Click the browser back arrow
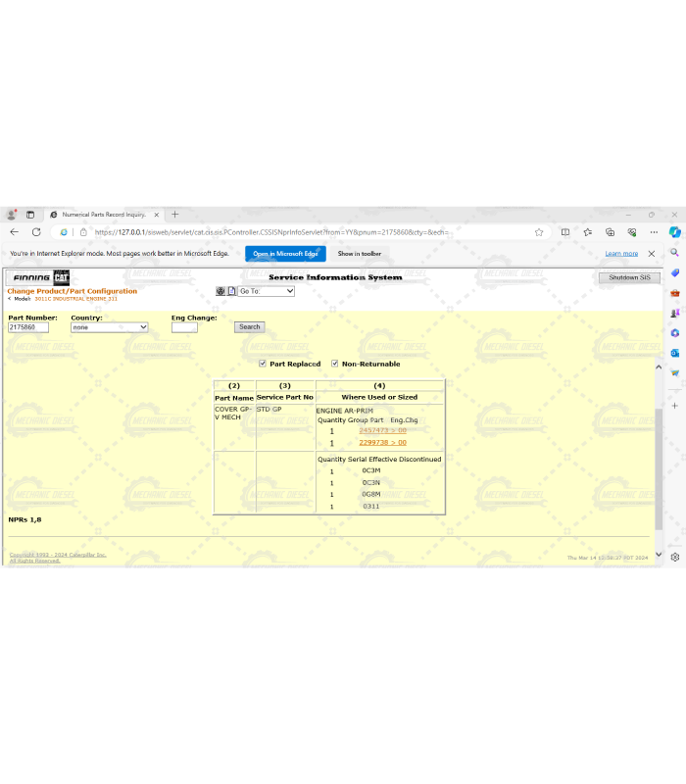Screen dimensions: 686x784 [x=14, y=232]
